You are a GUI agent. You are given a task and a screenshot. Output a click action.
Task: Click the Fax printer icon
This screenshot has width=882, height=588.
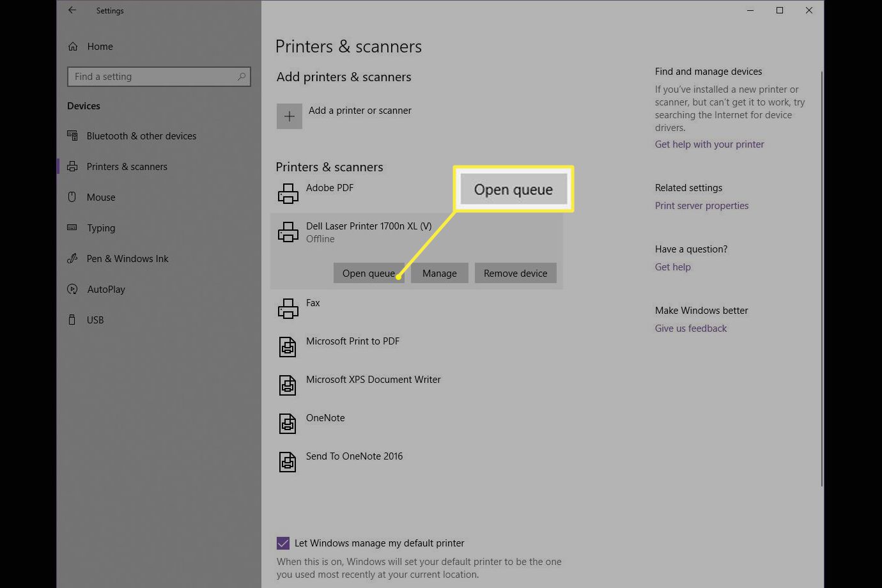point(288,308)
